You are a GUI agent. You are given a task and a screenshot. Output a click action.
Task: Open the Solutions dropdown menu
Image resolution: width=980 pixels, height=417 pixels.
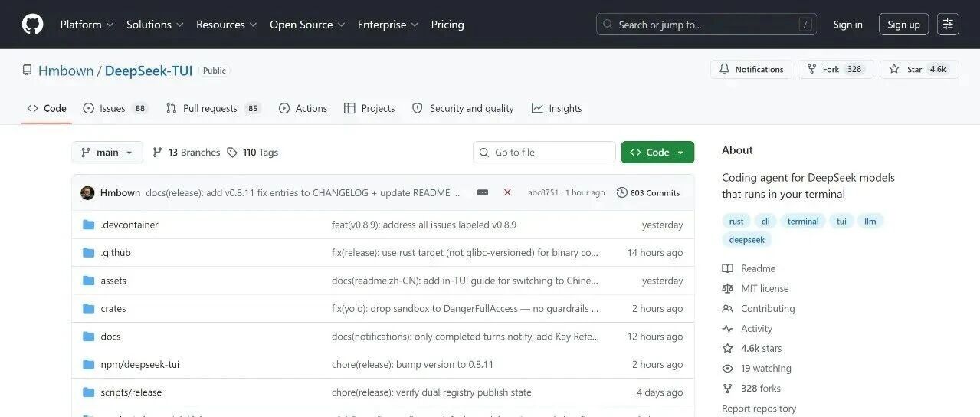pyautogui.click(x=155, y=25)
